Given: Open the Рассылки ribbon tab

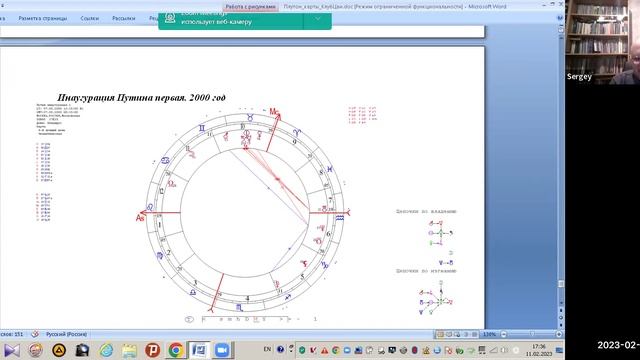Looking at the screenshot, I should (x=124, y=18).
